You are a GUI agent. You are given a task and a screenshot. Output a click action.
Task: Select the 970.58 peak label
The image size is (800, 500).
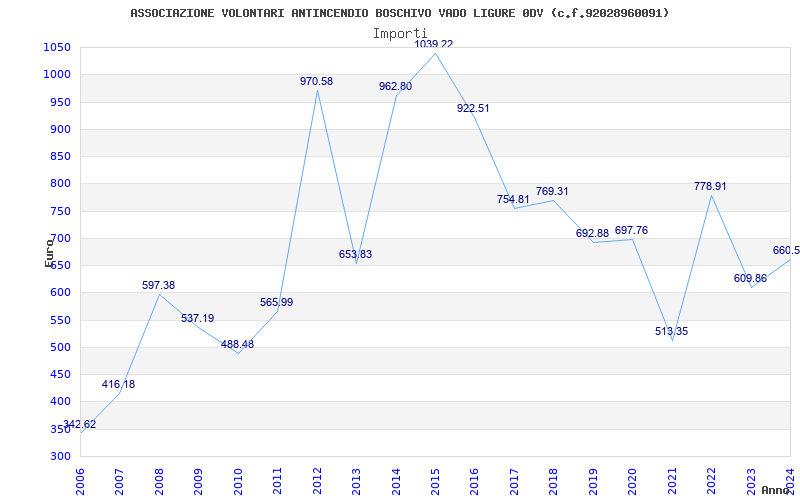coord(316,81)
